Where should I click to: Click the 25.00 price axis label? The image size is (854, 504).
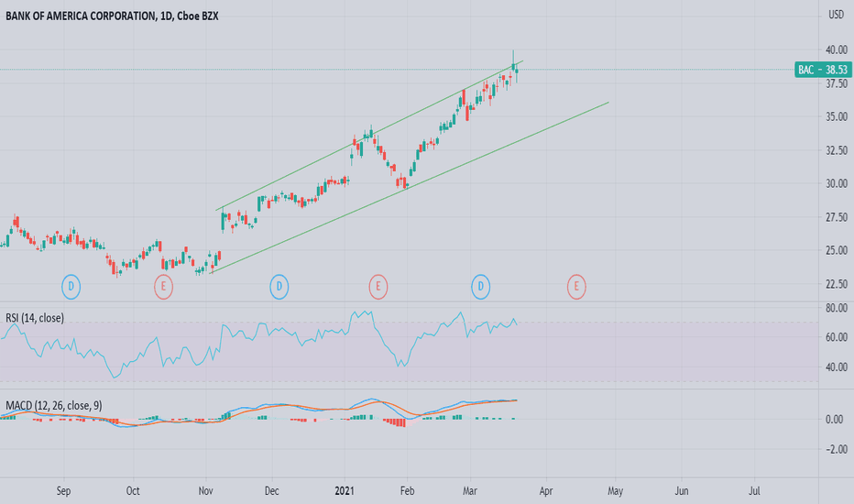click(837, 251)
